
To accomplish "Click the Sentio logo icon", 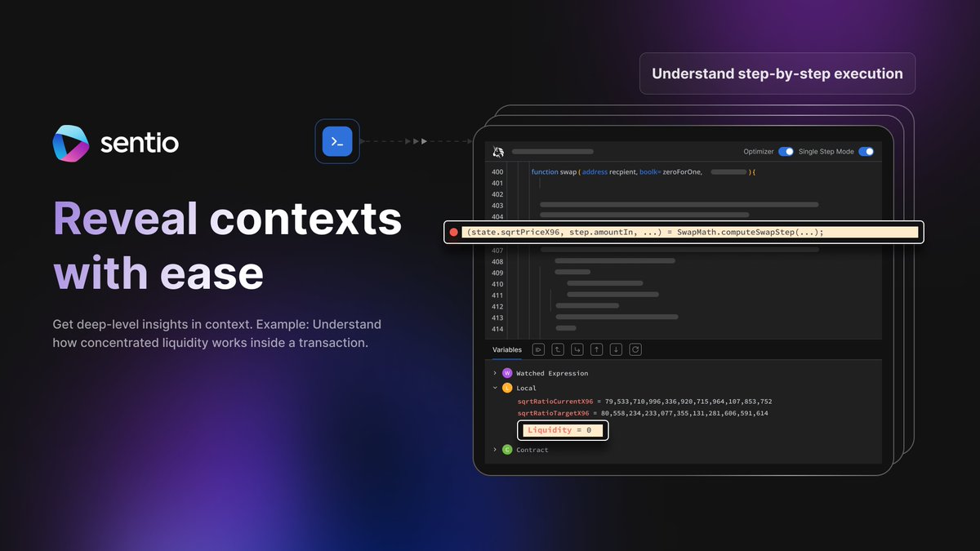I will [70, 144].
